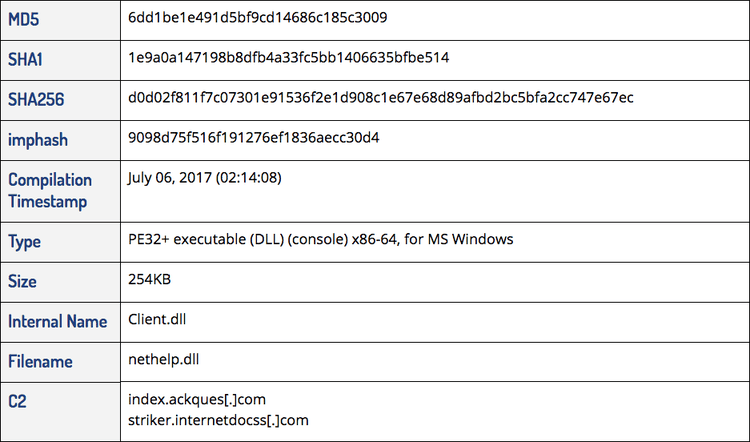Click the Filename row label
750x442 pixels.
[42, 362]
